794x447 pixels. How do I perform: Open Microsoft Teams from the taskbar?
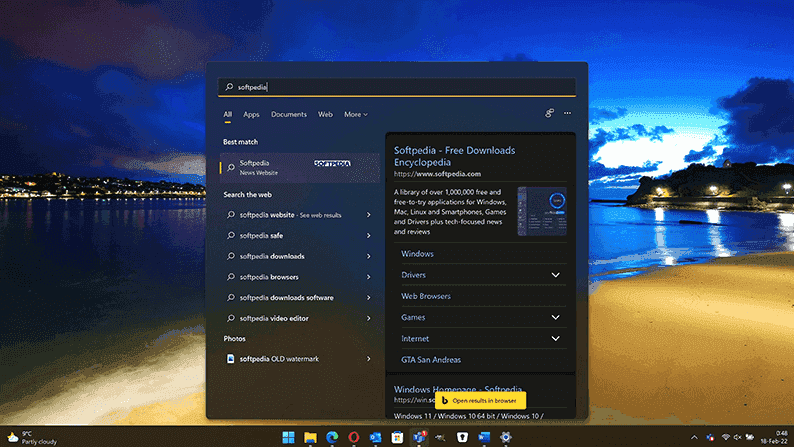(x=419, y=437)
